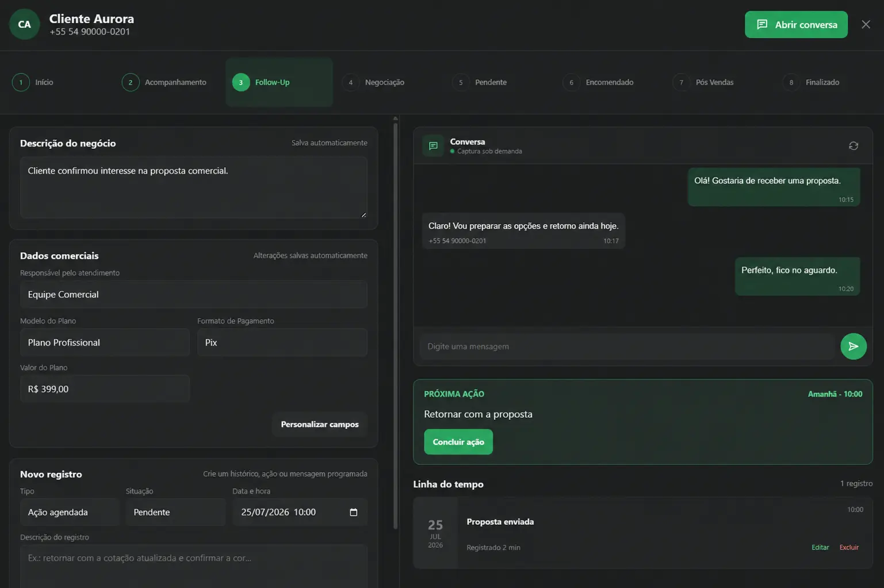Click the Digite uma mensagem input

coord(627,347)
